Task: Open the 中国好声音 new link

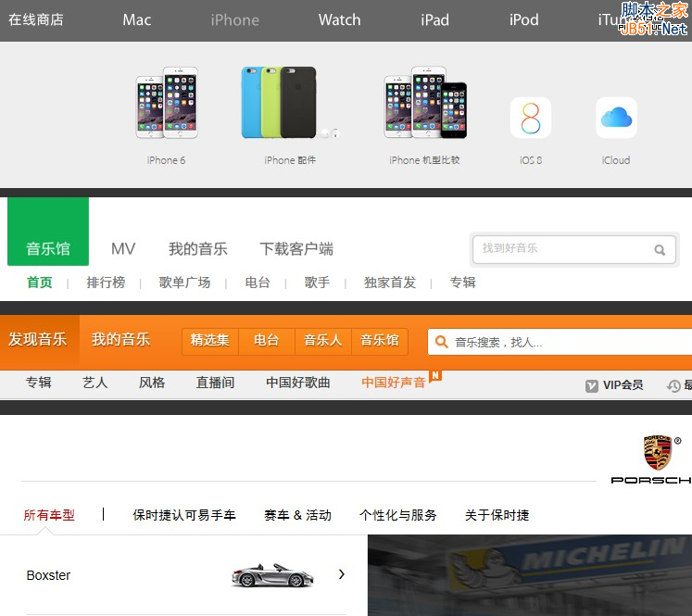Action: 394,383
